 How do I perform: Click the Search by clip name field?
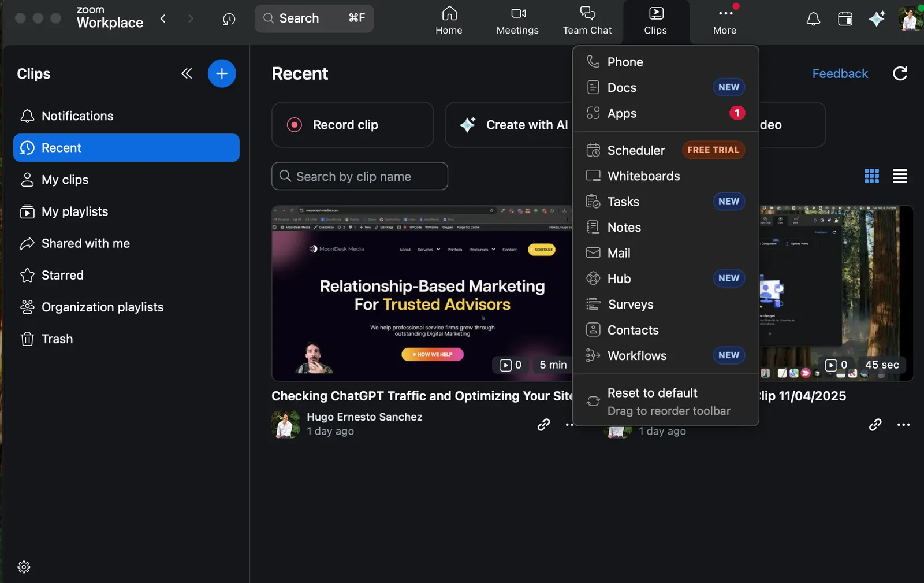[360, 176]
